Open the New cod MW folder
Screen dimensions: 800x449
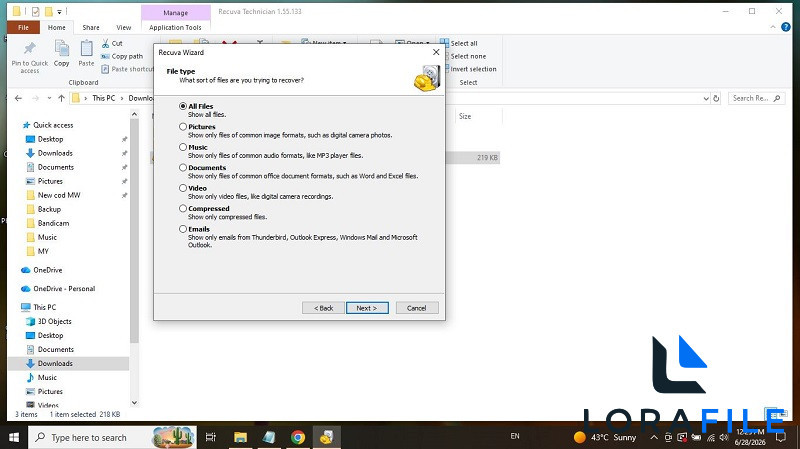(x=59, y=195)
